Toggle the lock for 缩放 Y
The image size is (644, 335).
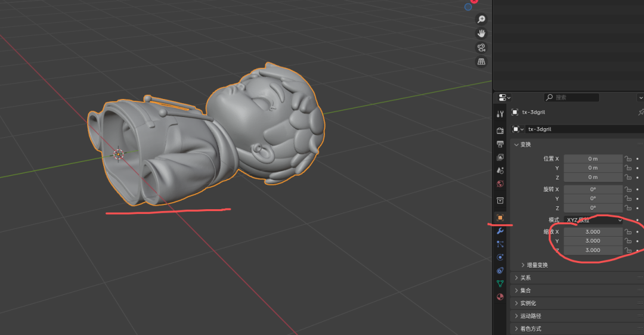click(x=628, y=241)
